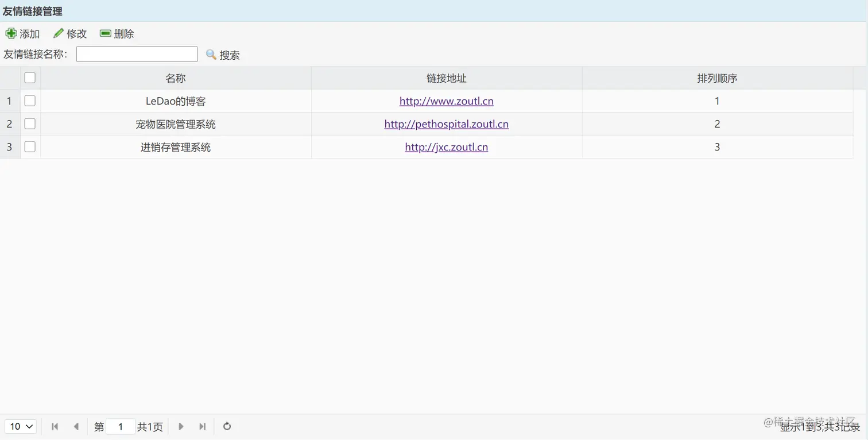Click row number 2 cell
868x440 pixels.
(x=9, y=124)
